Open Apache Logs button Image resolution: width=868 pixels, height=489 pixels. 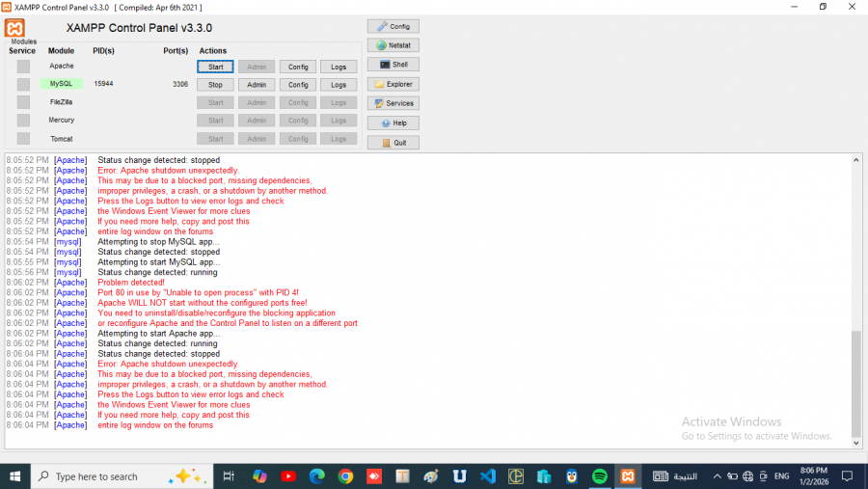pos(338,67)
